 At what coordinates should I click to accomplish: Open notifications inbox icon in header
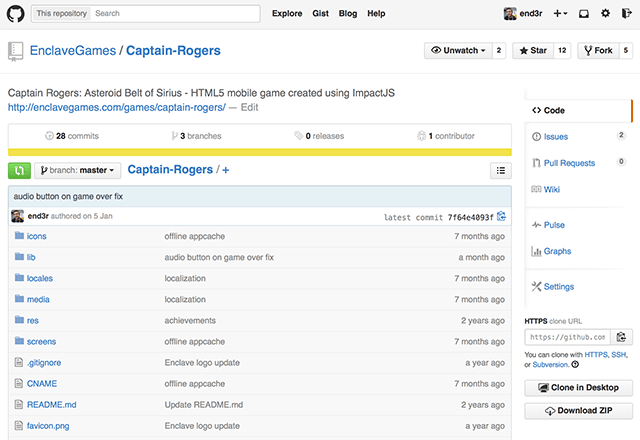point(584,14)
